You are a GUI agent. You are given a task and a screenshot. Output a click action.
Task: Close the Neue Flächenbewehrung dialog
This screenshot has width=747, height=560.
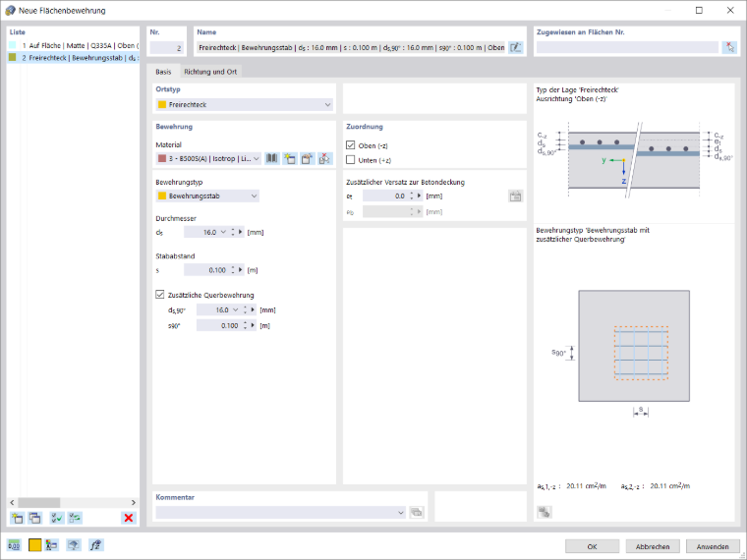point(730,10)
